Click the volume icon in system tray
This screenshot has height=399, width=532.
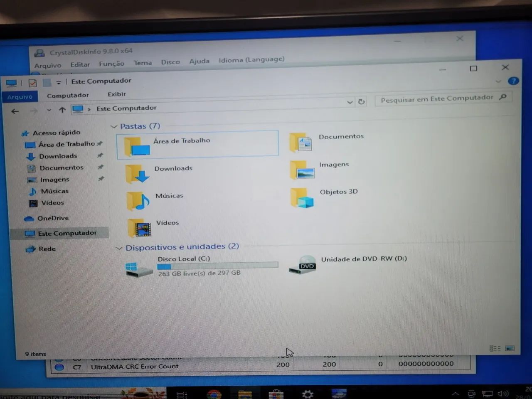pyautogui.click(x=503, y=394)
